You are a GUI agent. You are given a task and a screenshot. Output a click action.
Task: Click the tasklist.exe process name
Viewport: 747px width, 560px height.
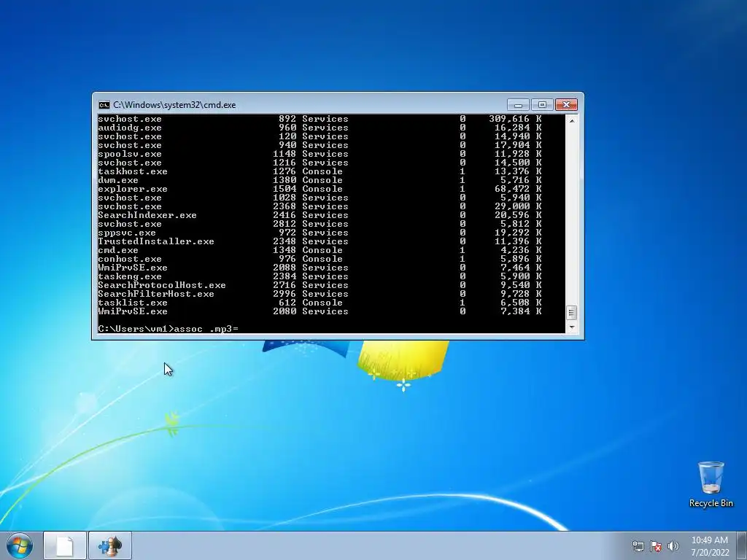coord(133,303)
